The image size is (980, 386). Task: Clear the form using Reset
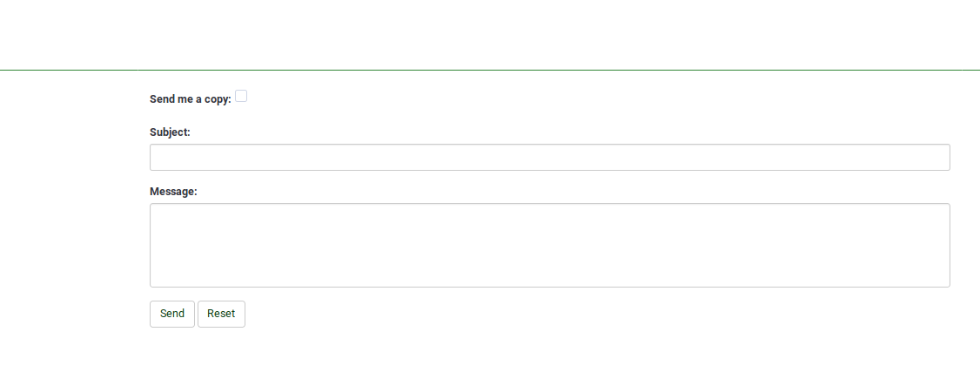[x=221, y=314]
